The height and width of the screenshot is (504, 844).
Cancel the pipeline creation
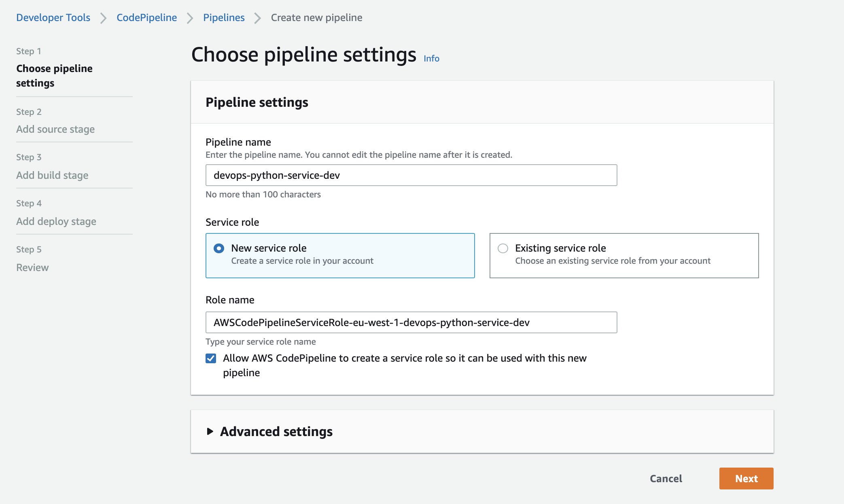[666, 479]
